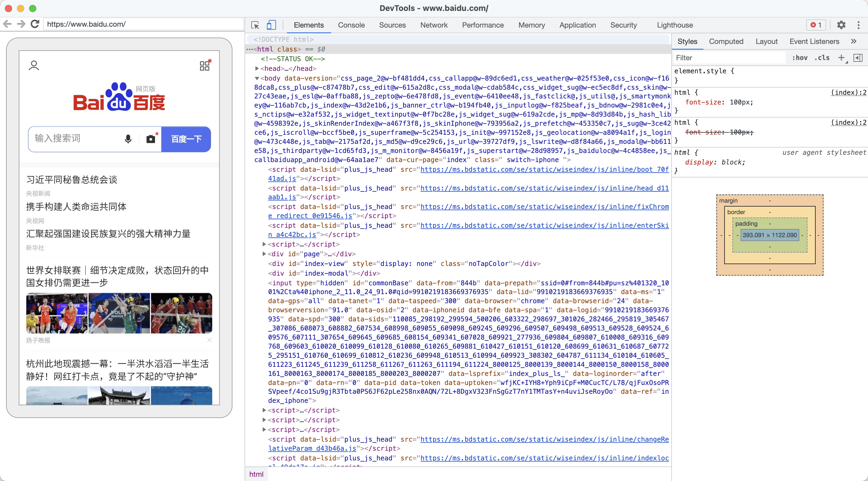
Task: Click the first volleyball news thumbnail
Action: tap(57, 313)
